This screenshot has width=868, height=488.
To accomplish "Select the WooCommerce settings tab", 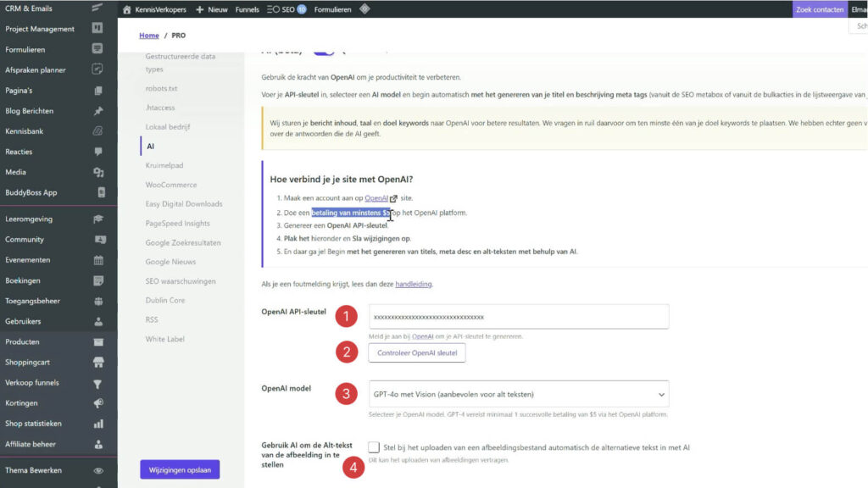I will [x=171, y=185].
